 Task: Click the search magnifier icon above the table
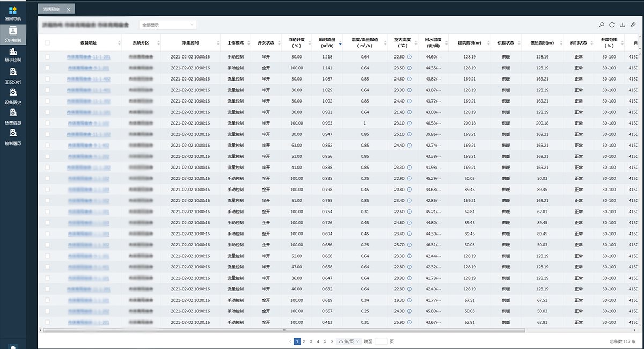tap(602, 25)
